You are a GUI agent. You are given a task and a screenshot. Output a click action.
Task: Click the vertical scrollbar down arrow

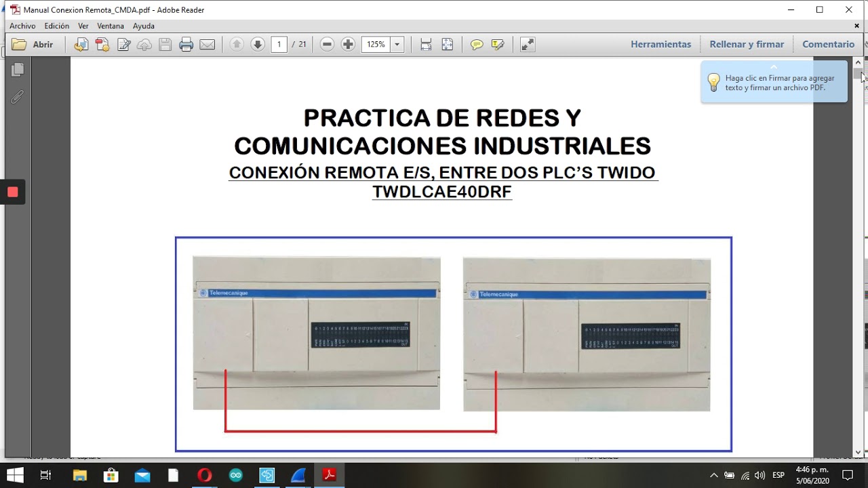tap(858, 452)
